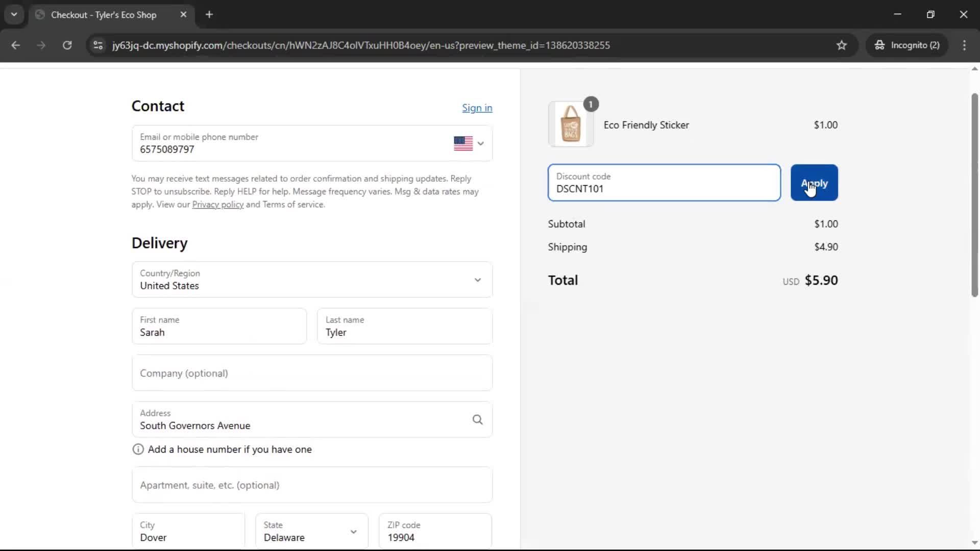Viewport: 980px width, 551px height.
Task: Select the Checkout - Tyler's Eco Shop tab
Action: [x=104, y=15]
